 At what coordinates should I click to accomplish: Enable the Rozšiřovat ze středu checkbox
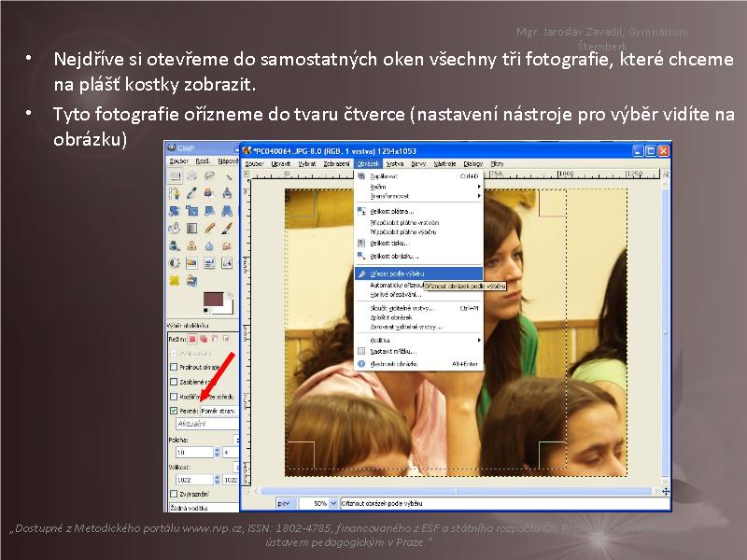174,396
